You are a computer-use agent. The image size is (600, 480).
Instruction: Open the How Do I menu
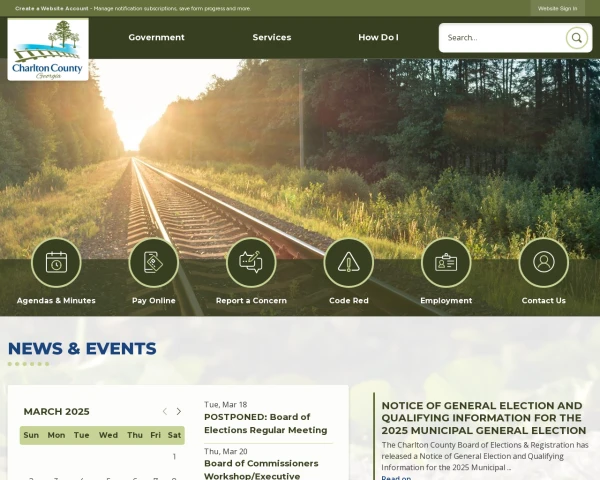click(378, 38)
